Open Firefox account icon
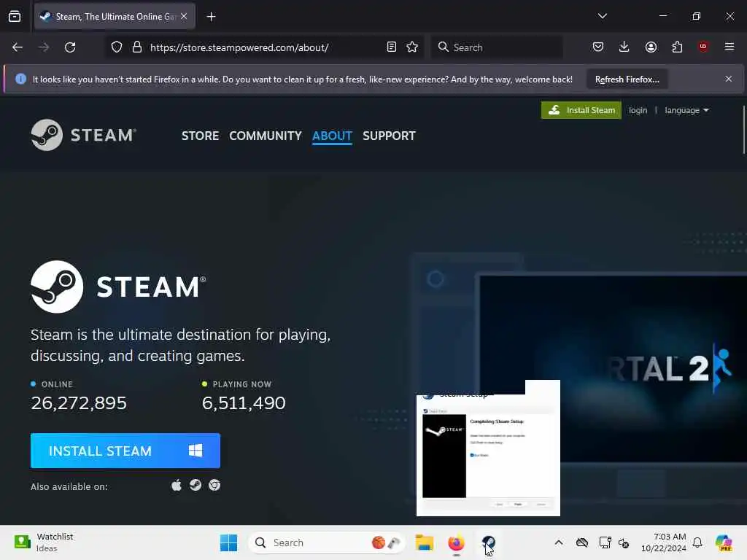 [x=651, y=47]
